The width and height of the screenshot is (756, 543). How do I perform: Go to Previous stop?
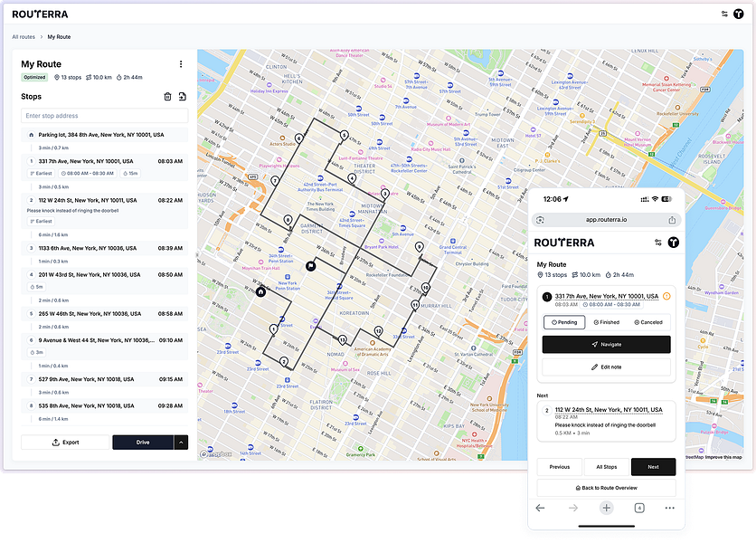click(559, 467)
